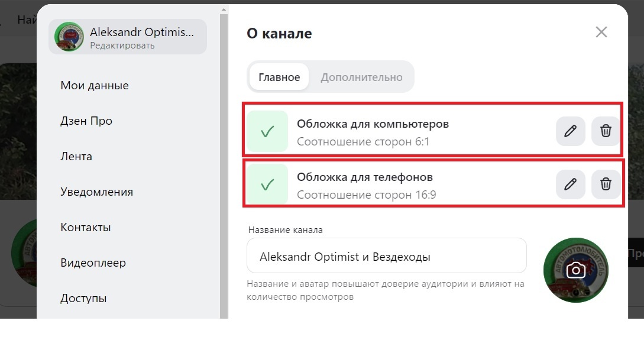Open Контакты section
644x337 pixels.
[x=85, y=228]
